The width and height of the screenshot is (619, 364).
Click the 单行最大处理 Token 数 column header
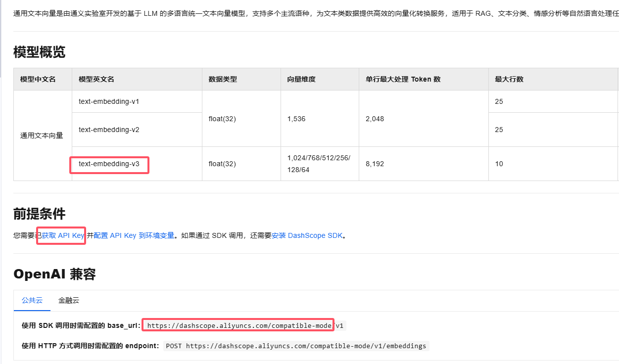click(x=403, y=79)
